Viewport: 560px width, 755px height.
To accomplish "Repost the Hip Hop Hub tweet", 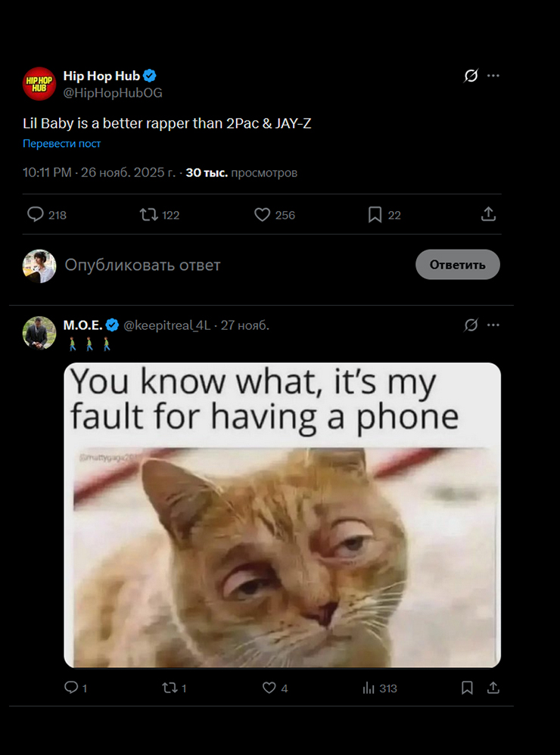I will point(149,215).
